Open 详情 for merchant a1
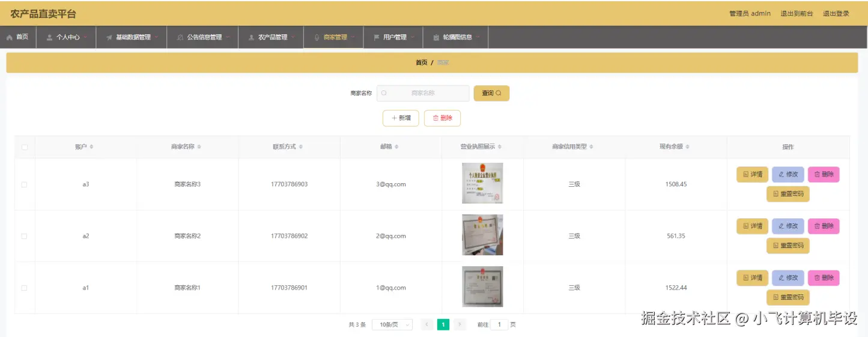The image size is (868, 337). pyautogui.click(x=752, y=278)
